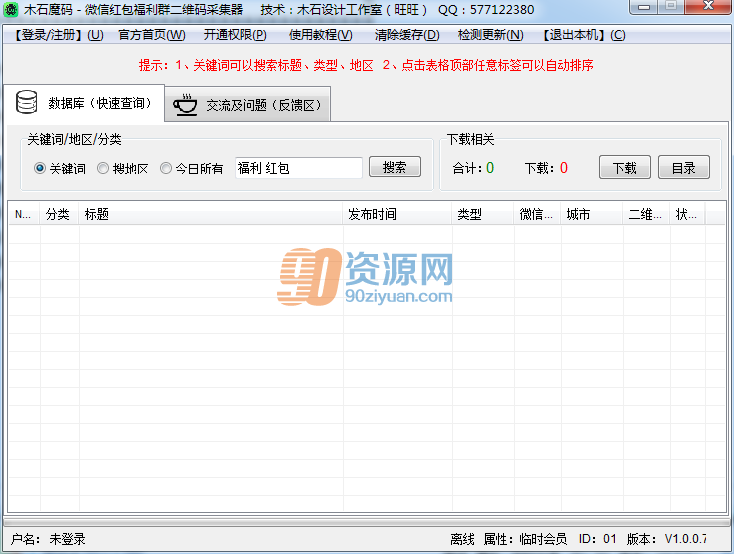Sort table by the 状... column header
The height and width of the screenshot is (554, 734).
click(x=687, y=214)
